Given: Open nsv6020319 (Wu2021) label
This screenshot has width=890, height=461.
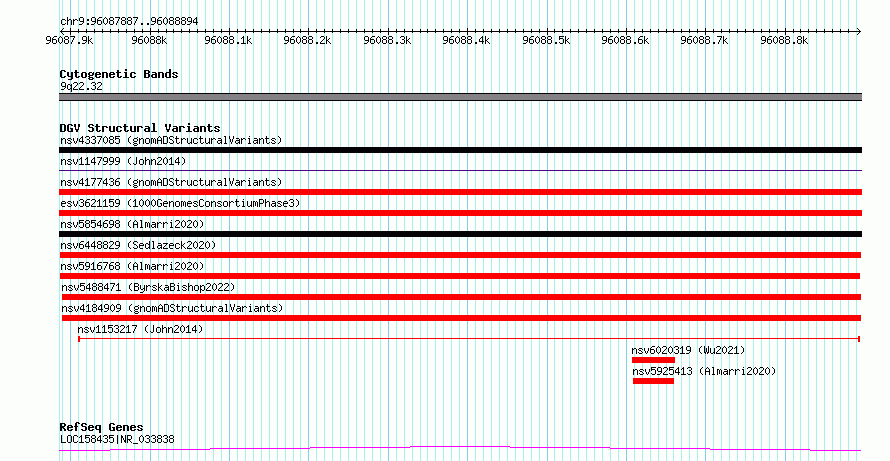Looking at the screenshot, I should point(689,350).
